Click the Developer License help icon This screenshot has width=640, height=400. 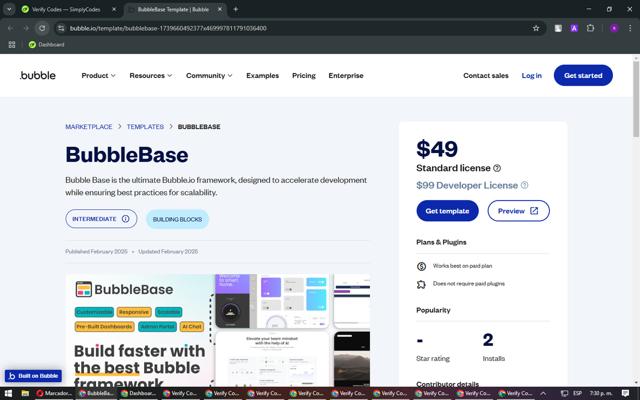click(x=524, y=185)
